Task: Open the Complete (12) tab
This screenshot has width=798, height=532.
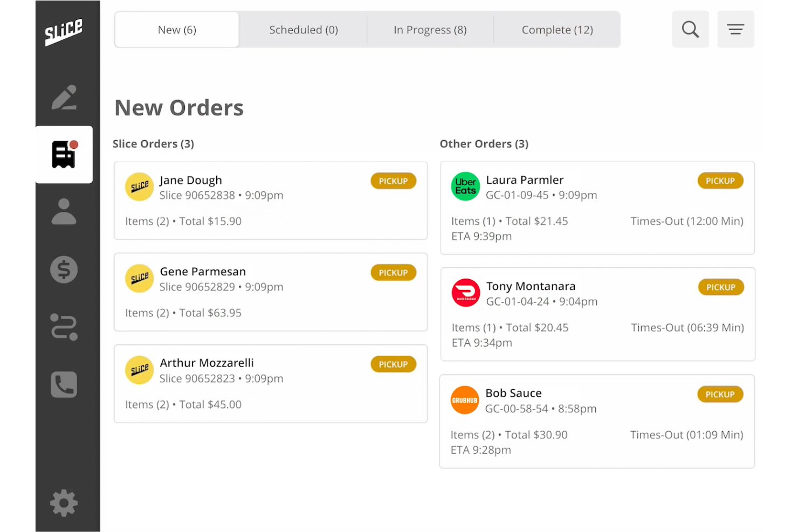Action: pos(557,30)
